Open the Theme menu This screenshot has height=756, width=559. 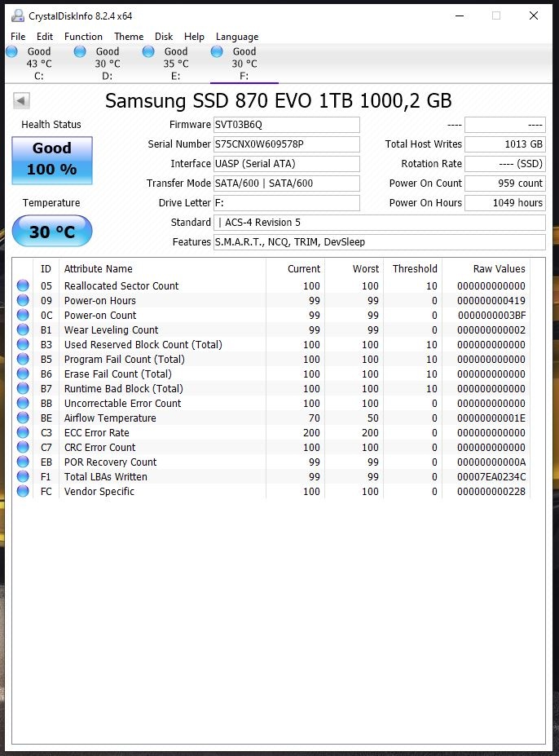point(129,37)
